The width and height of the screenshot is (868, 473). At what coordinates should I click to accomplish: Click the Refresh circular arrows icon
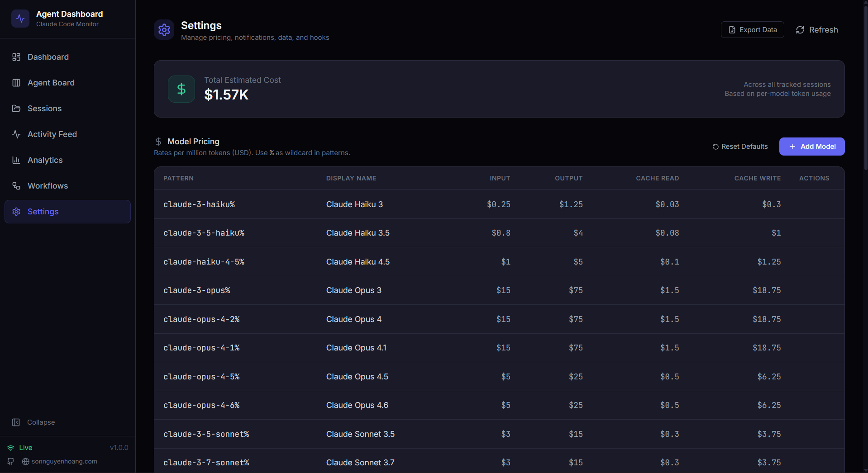click(800, 30)
